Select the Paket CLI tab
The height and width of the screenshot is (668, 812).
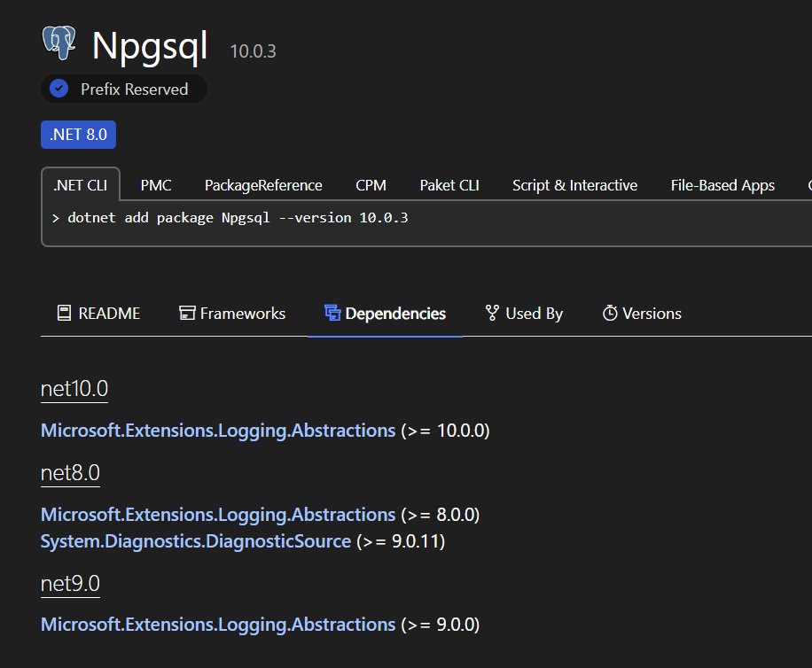click(449, 185)
